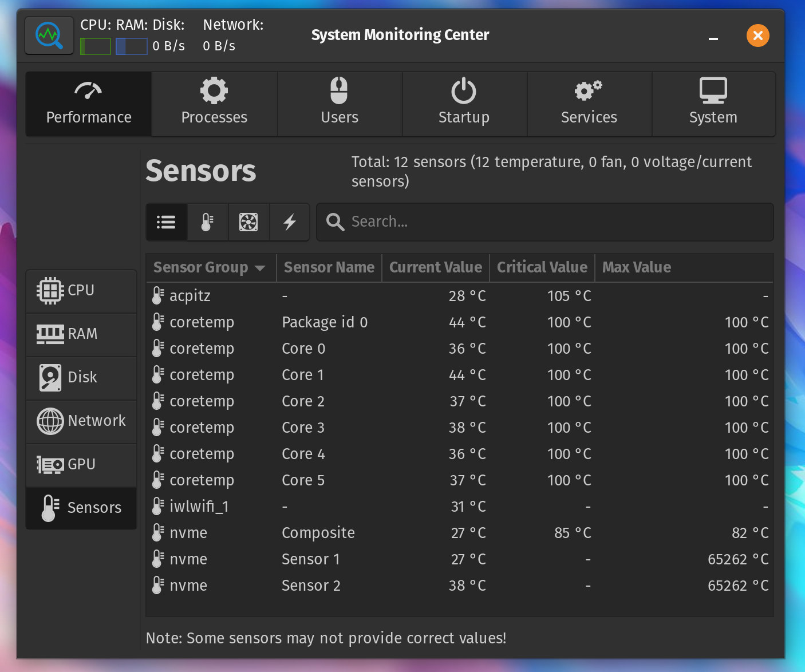Sort by Current Value column header
Screen dimensions: 805x672
435,268
